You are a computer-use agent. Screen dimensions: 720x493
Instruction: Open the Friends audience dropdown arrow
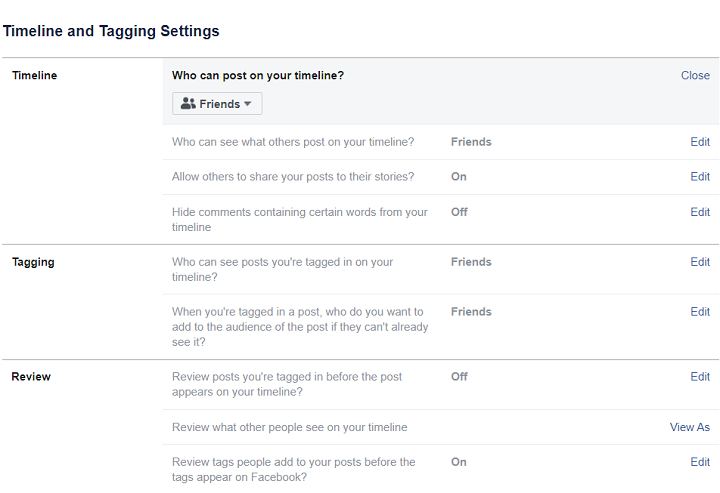click(248, 104)
